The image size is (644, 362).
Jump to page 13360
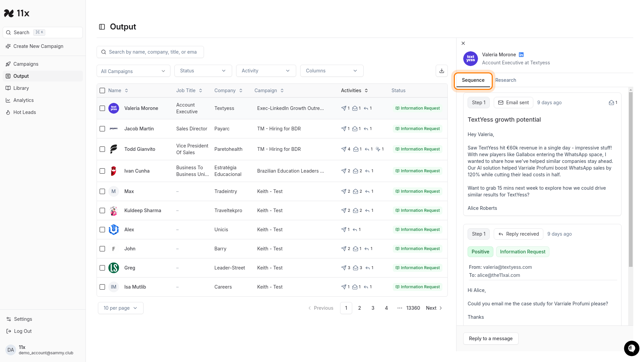(413, 308)
